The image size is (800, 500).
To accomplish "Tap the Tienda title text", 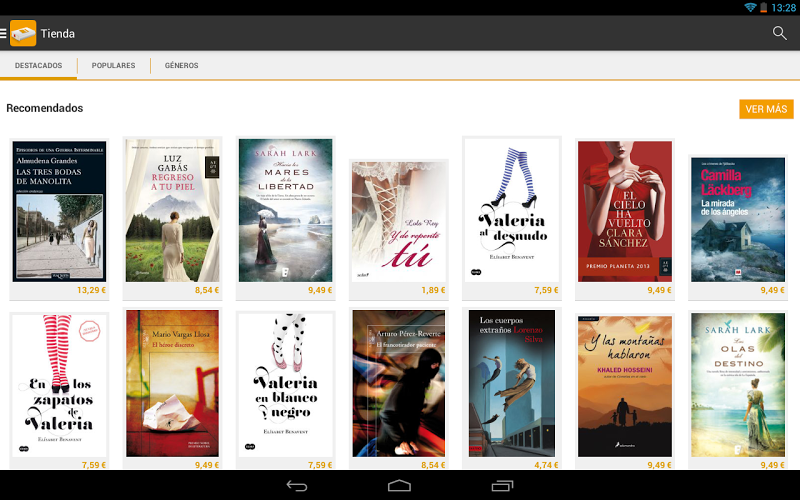I will 58,34.
